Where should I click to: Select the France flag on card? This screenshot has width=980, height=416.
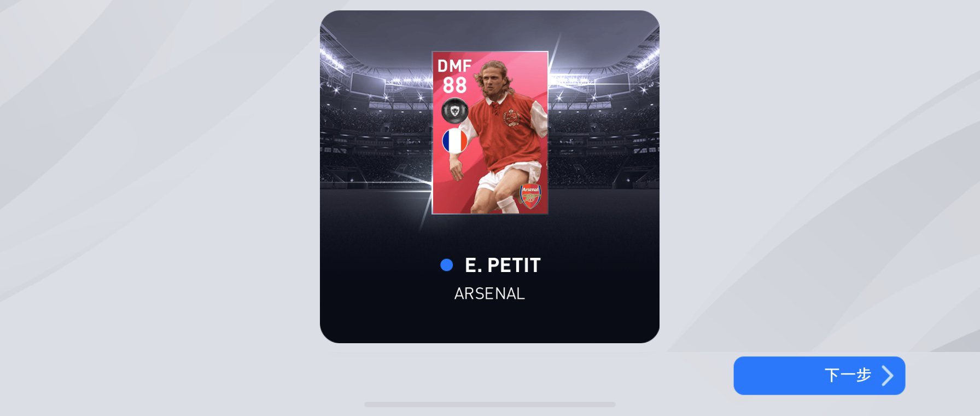455,141
